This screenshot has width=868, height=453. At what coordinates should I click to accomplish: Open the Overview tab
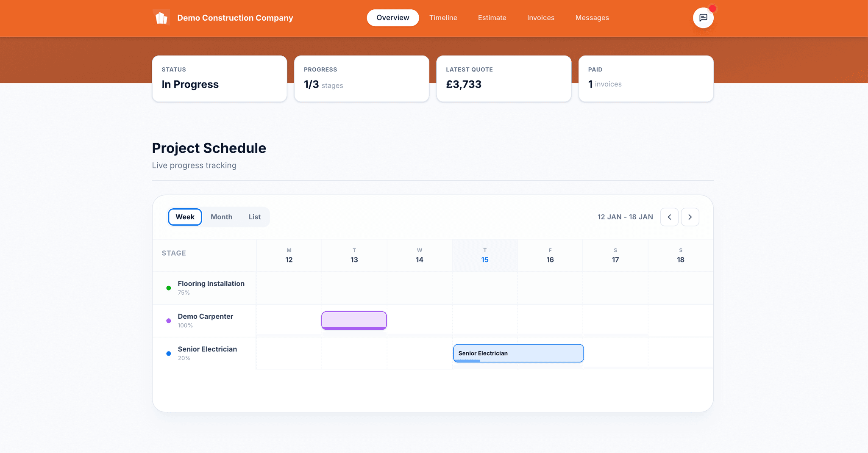pos(392,18)
